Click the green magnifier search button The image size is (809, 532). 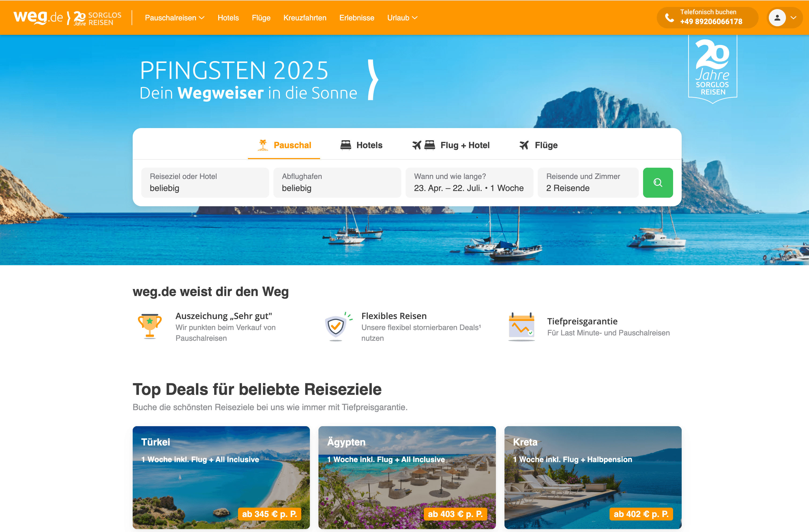click(x=658, y=182)
